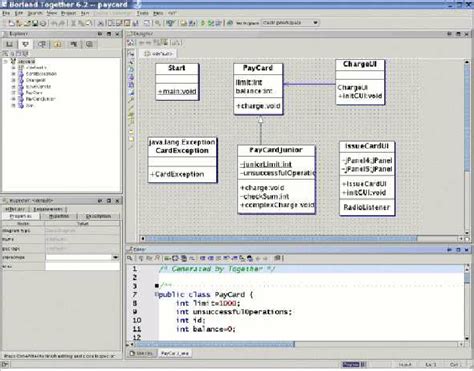Select the sixth Explorer view tab icon
Viewport: 474px width, 371px height.
pos(89,44)
